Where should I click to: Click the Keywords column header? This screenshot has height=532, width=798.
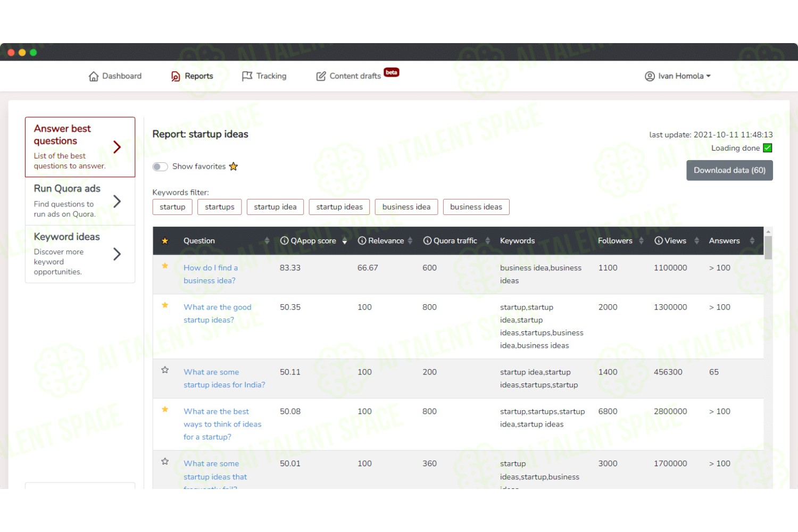(x=517, y=241)
